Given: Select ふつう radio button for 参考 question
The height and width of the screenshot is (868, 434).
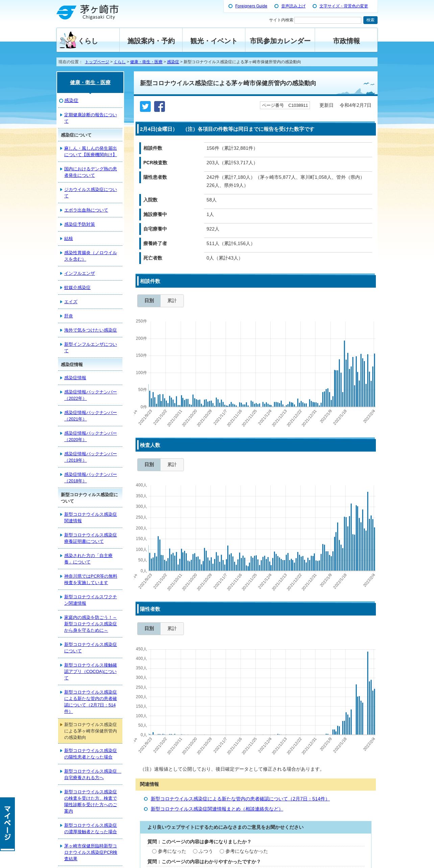Looking at the screenshot, I should [195, 851].
